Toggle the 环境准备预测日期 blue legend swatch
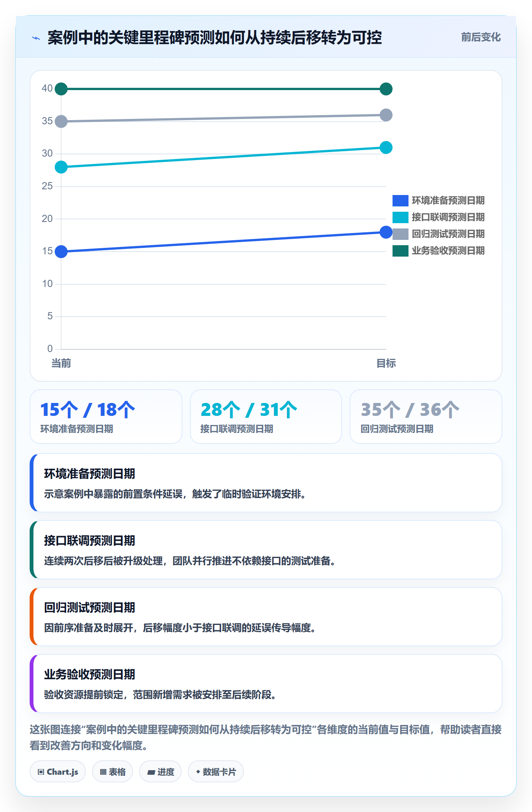The height and width of the screenshot is (812, 532). pos(400,200)
